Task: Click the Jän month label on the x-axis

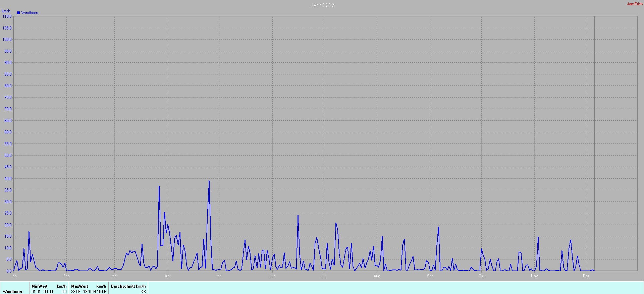Action: (14, 276)
